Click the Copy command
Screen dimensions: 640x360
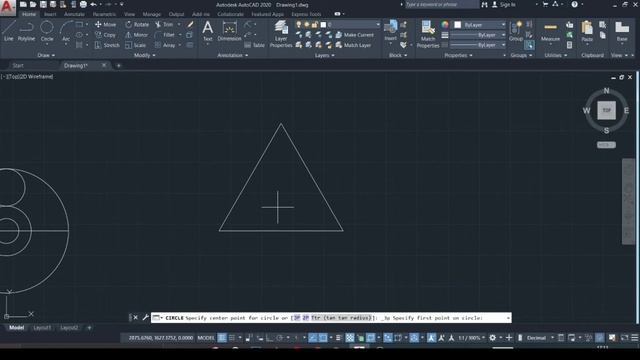(x=105, y=35)
